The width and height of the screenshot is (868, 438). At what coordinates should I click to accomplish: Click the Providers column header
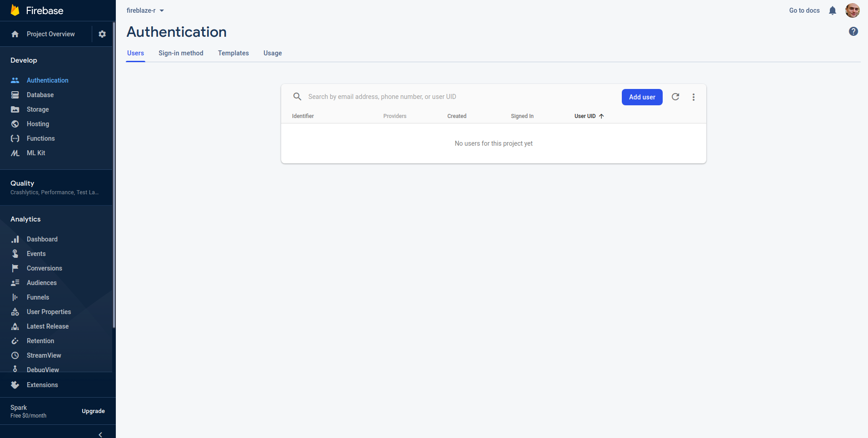(x=395, y=116)
